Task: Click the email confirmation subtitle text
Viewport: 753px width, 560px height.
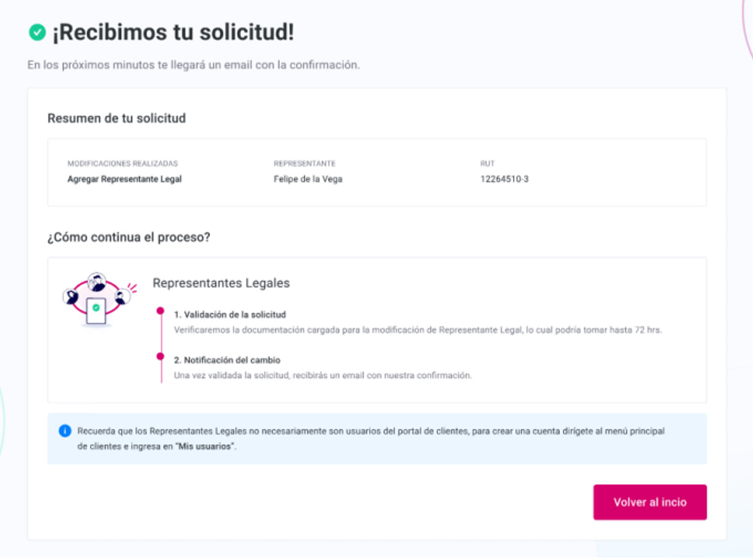Action: pyautogui.click(x=194, y=65)
